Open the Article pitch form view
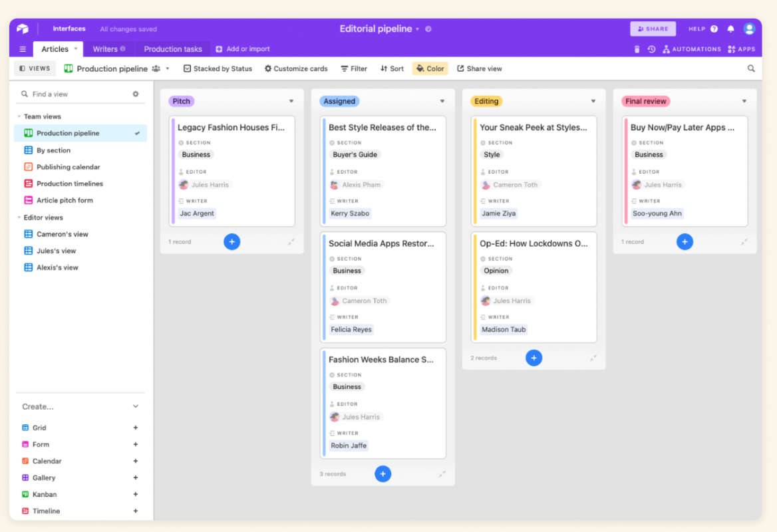The width and height of the screenshot is (777, 532). [x=80, y=200]
